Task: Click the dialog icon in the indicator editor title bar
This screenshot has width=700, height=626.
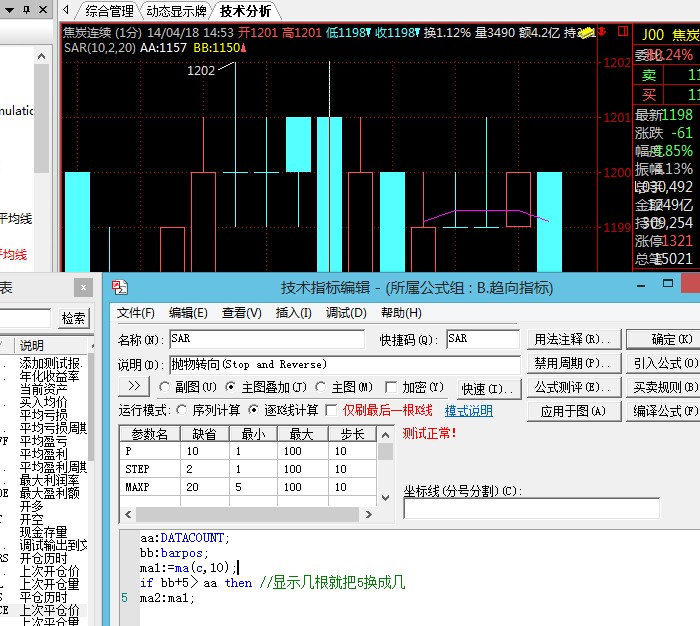Action: 121,288
